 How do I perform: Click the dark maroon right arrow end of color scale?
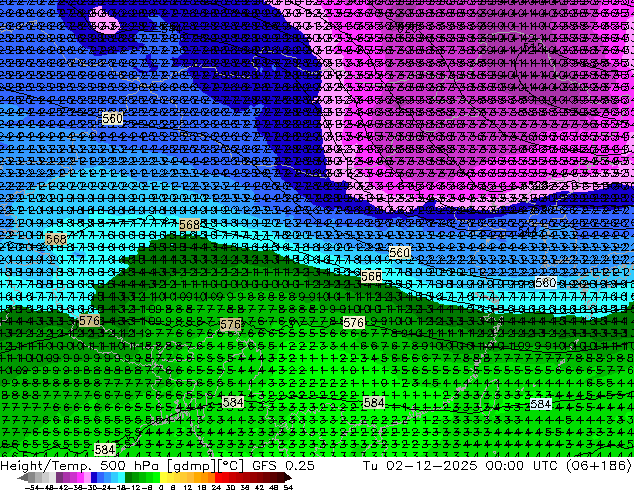tap(287, 478)
